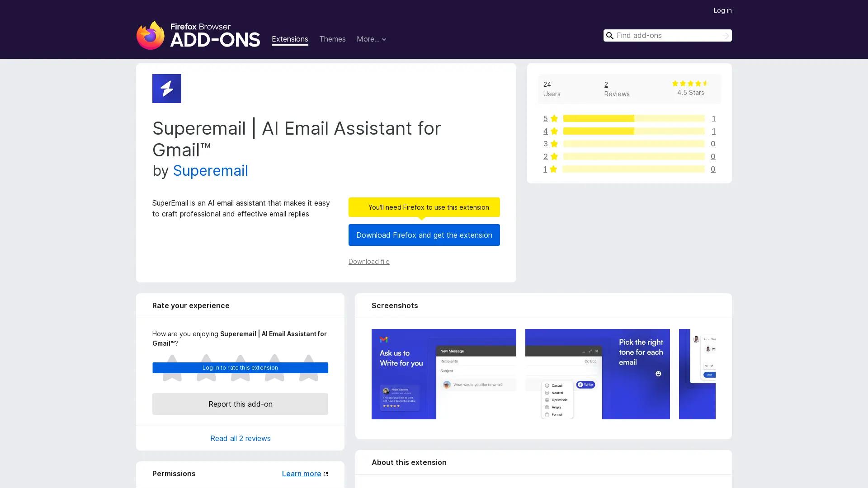
Task: Click the Superemail extension icon
Action: 166,88
